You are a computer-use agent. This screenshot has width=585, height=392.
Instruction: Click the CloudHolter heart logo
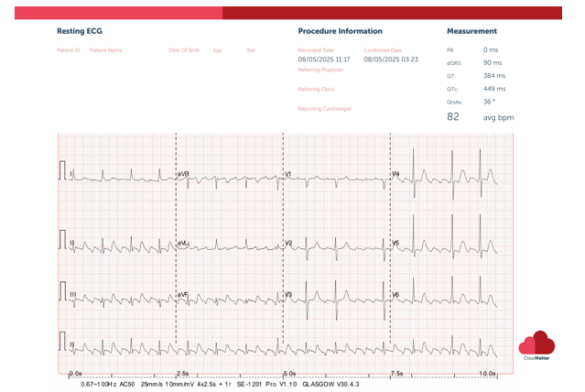536,343
